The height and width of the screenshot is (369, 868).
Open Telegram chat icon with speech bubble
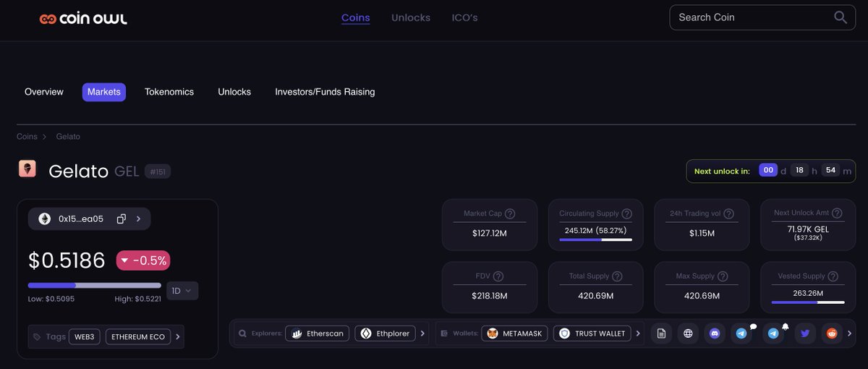pos(741,334)
